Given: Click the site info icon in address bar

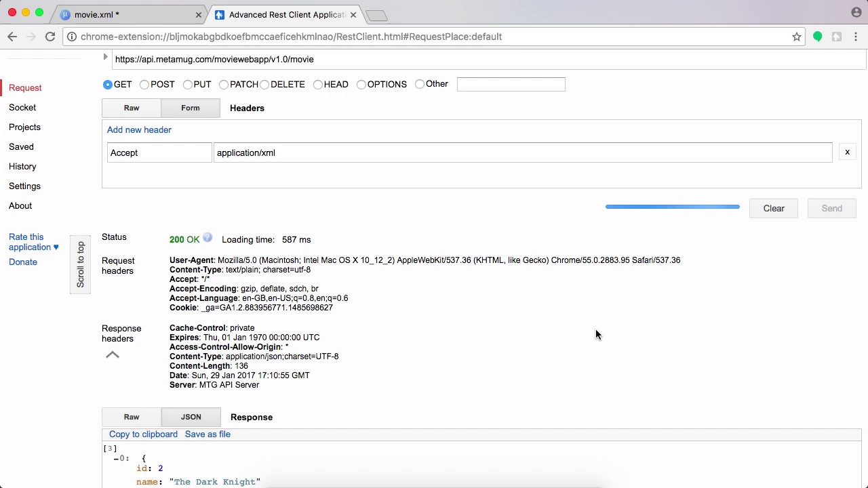Looking at the screenshot, I should (x=72, y=37).
